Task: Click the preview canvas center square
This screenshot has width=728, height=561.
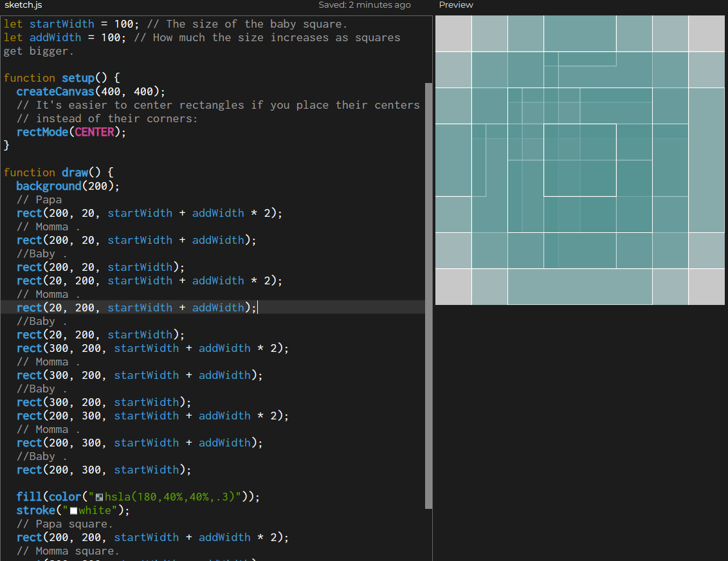Action: tap(580, 160)
